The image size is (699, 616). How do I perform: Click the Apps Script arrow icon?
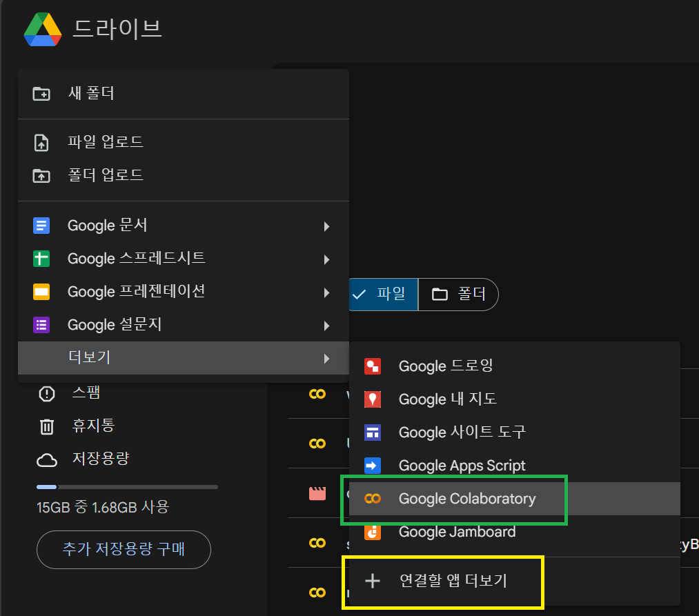tap(373, 466)
